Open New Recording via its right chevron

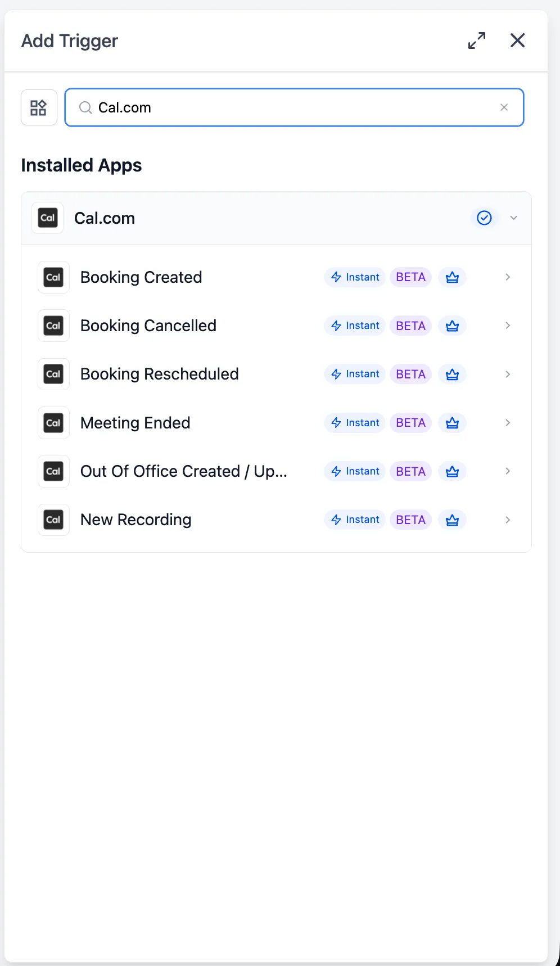click(508, 520)
